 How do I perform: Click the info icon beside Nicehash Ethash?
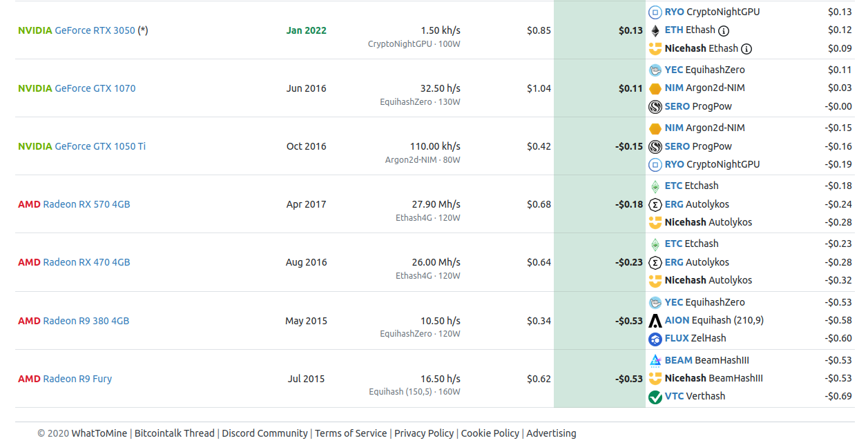point(746,49)
